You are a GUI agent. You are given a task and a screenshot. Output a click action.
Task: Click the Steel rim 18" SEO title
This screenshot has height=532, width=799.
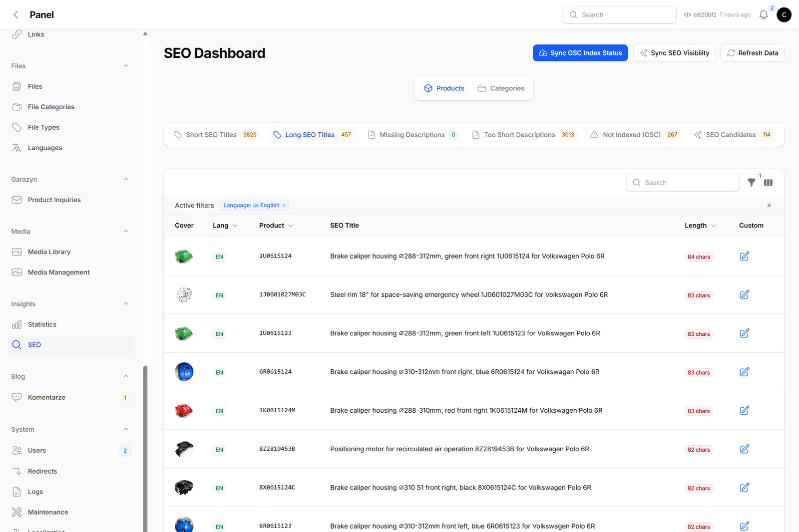click(x=469, y=295)
